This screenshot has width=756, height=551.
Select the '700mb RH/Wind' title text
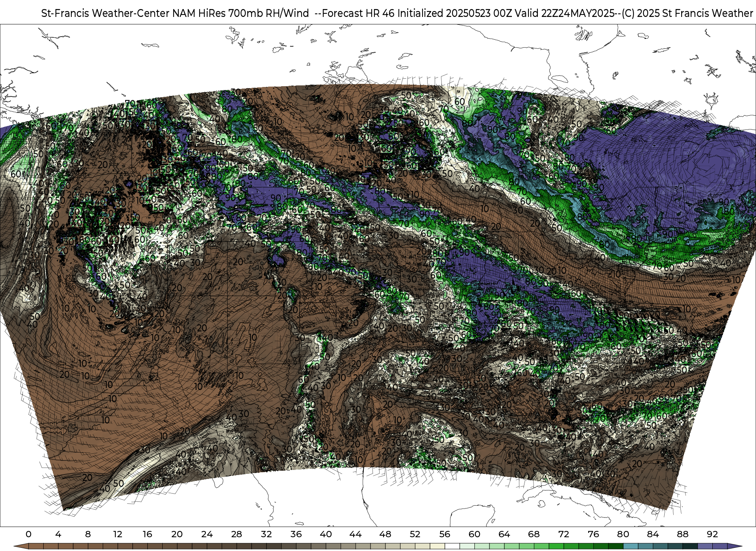click(269, 13)
